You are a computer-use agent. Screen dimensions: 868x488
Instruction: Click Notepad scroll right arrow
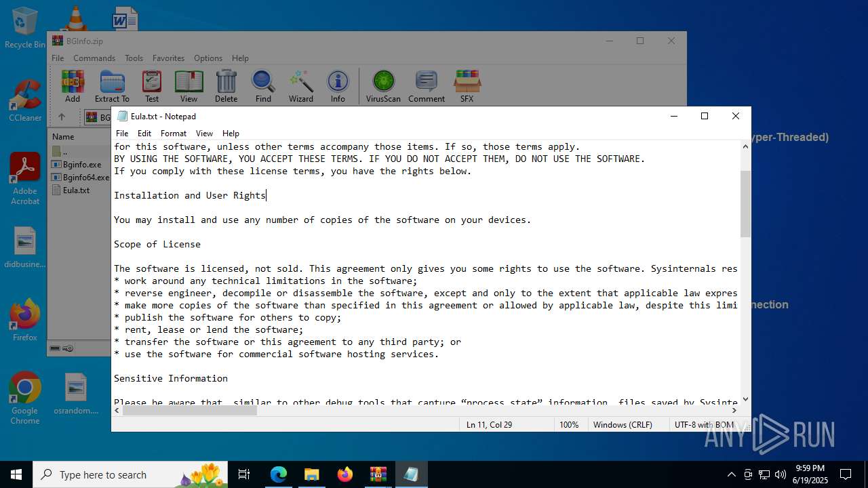pyautogui.click(x=734, y=410)
